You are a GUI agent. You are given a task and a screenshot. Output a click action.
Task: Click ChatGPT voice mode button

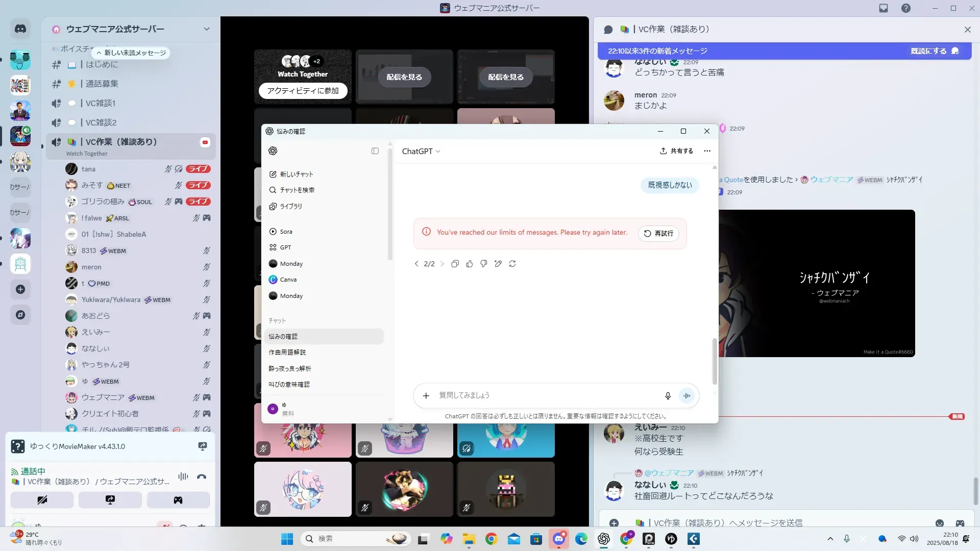687,395
